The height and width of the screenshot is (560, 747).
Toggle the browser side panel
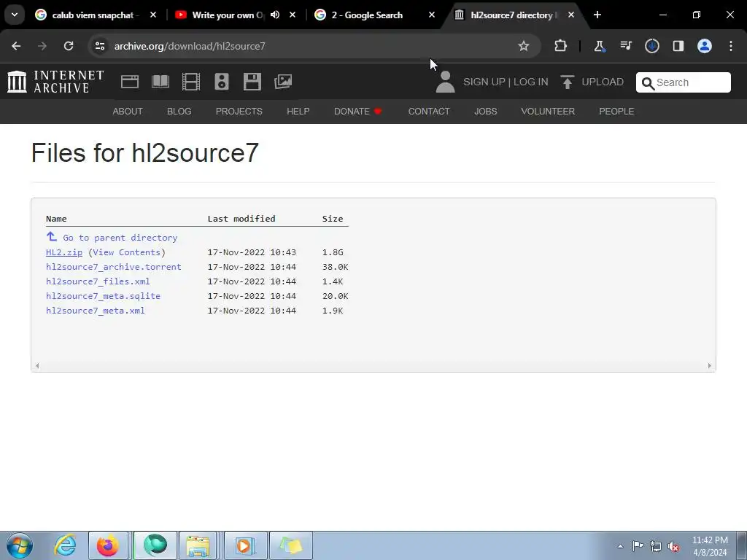(x=678, y=46)
